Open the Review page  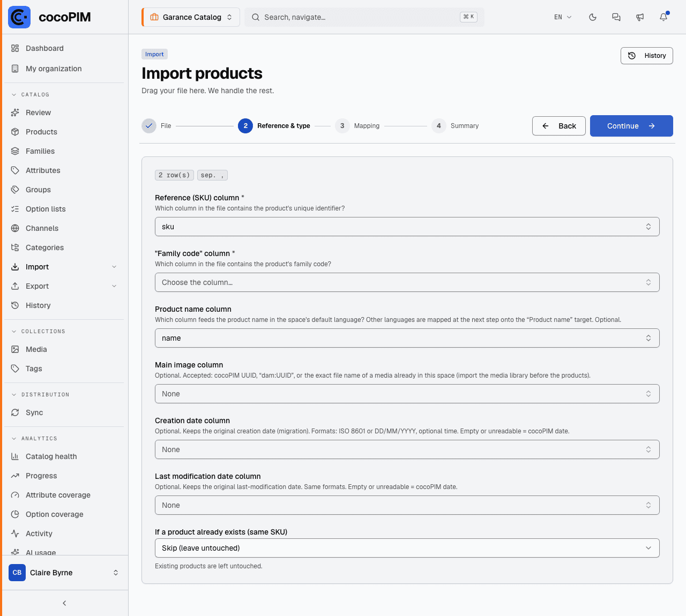(x=64, y=112)
